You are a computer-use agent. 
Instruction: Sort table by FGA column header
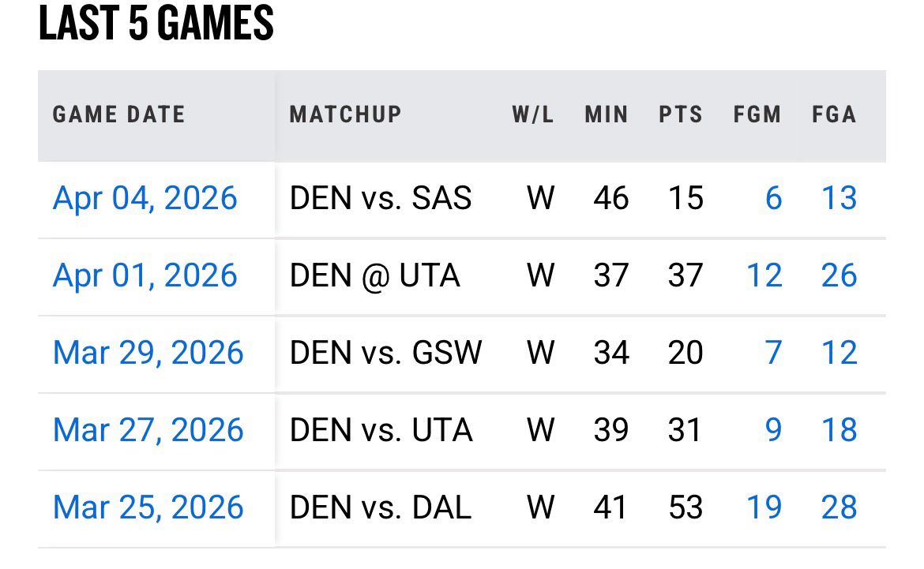coord(834,114)
